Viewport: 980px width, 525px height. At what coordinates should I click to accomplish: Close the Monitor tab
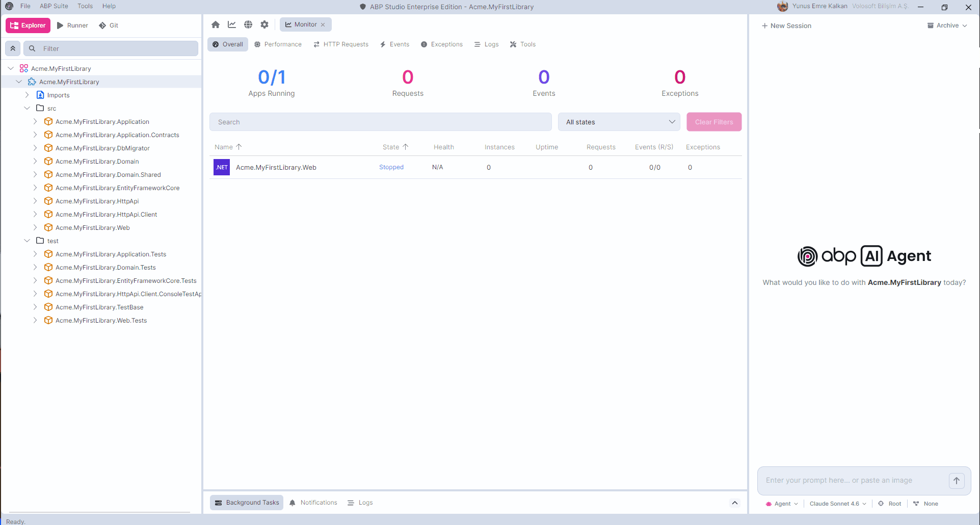tap(323, 24)
